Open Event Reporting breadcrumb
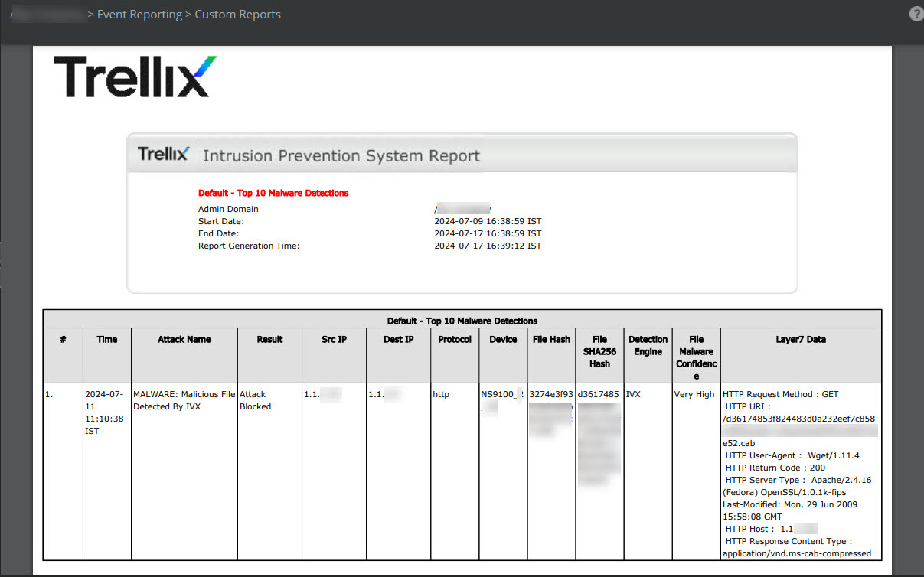Image resolution: width=924 pixels, height=577 pixels. tap(140, 14)
